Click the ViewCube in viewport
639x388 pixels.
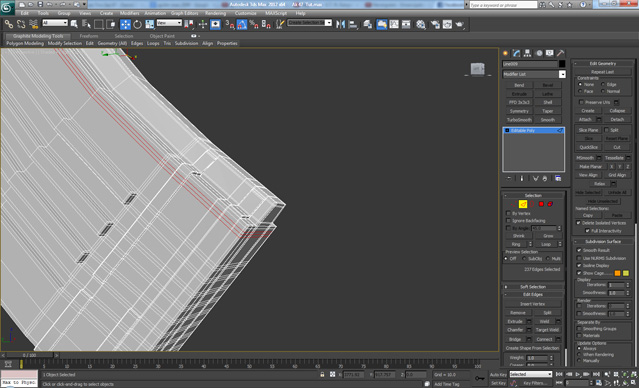coord(477,69)
